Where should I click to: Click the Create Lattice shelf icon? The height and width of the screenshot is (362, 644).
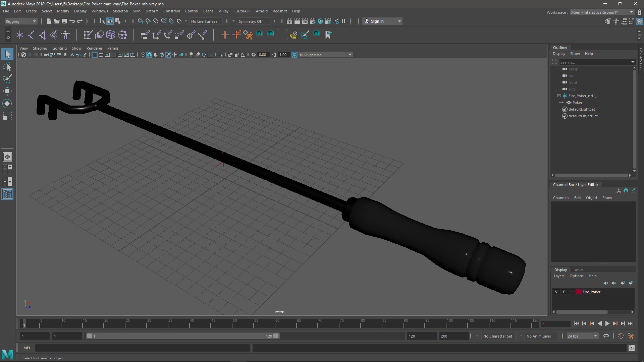(111, 35)
